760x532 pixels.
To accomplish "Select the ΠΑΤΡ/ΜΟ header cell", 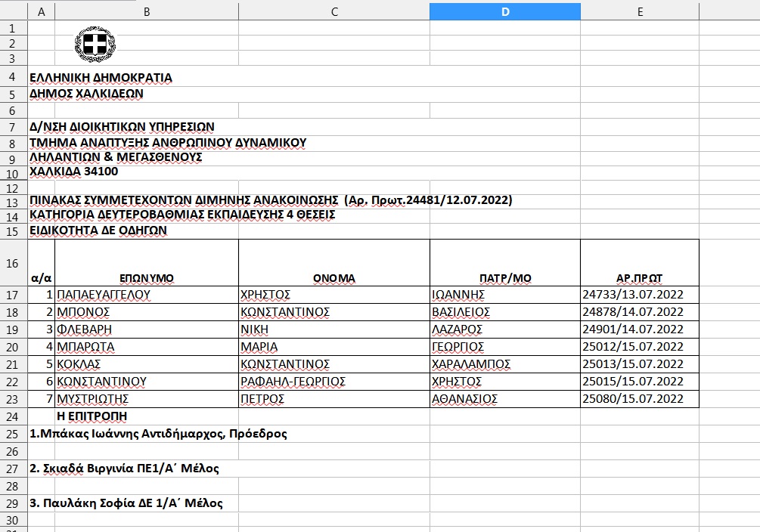I will pyautogui.click(x=504, y=278).
